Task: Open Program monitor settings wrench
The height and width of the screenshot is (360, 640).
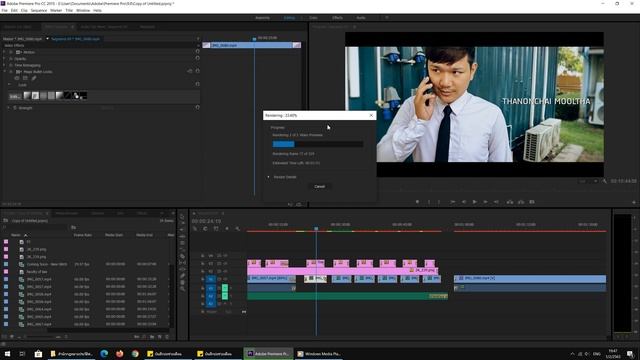Action: click(x=604, y=181)
